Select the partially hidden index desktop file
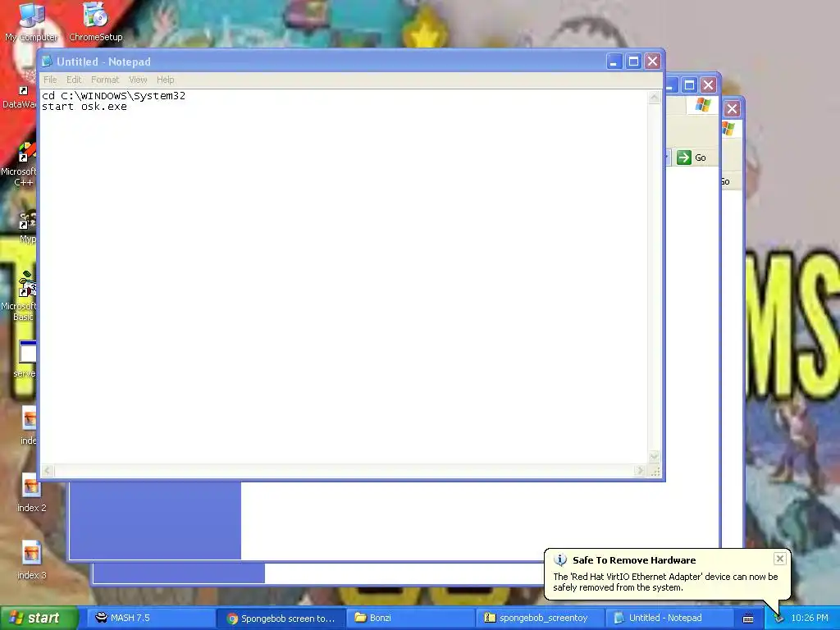The image size is (840, 630). (29, 426)
